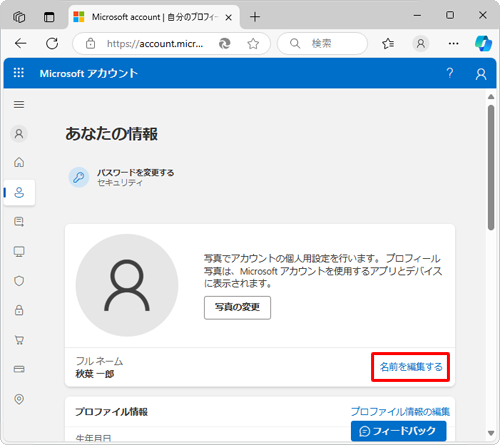Open a new browser tab
Viewport: 500px width, 445px height.
pos(255,17)
